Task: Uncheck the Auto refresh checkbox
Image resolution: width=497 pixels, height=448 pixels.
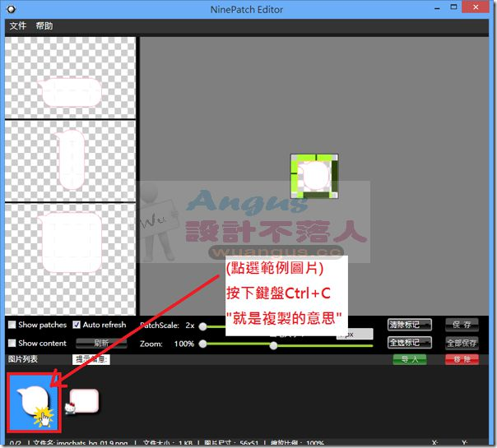Action: 77,325
